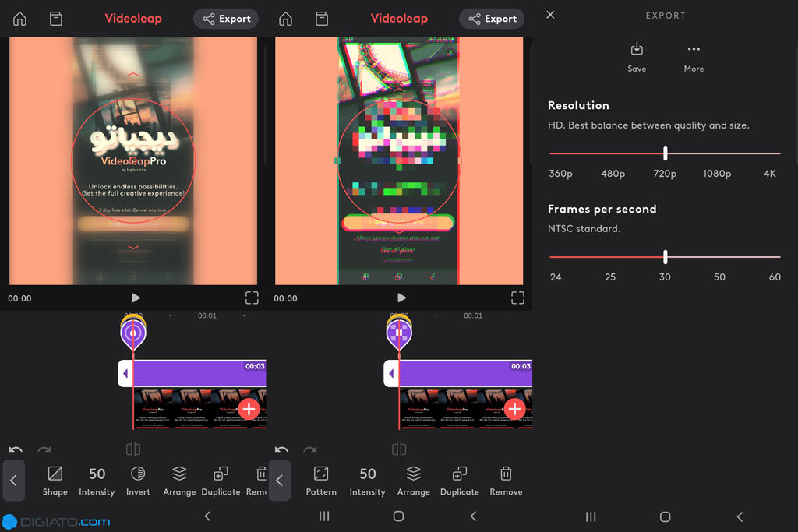Open Arrange in middle screen toolbar
Viewport: 798px width, 532px height.
click(x=413, y=481)
